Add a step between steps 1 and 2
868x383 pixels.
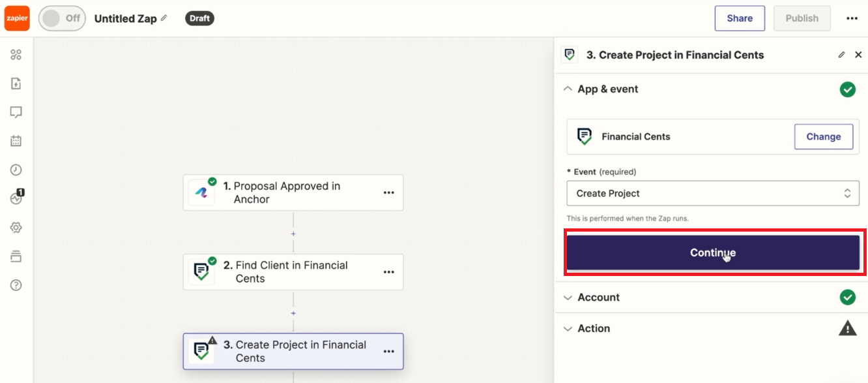pos(293,234)
